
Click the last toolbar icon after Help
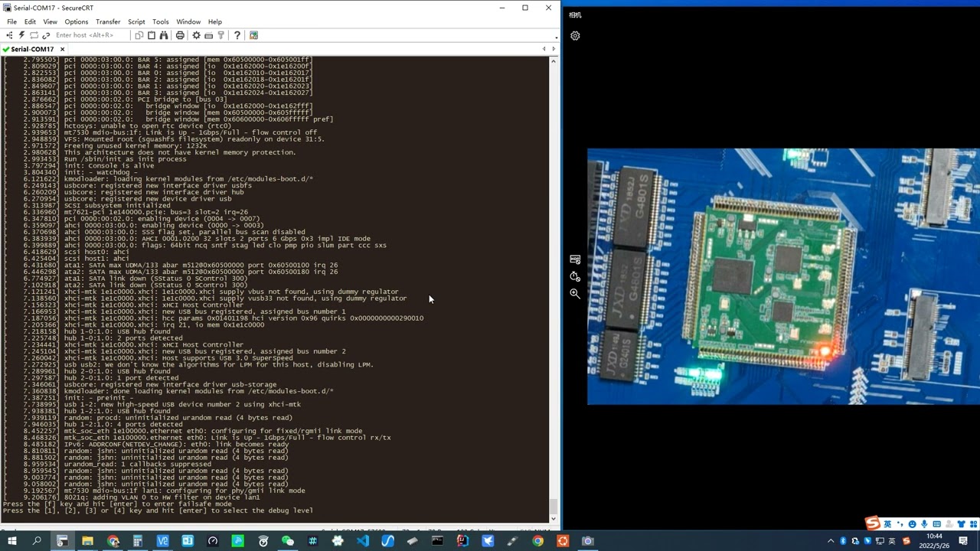tap(253, 35)
